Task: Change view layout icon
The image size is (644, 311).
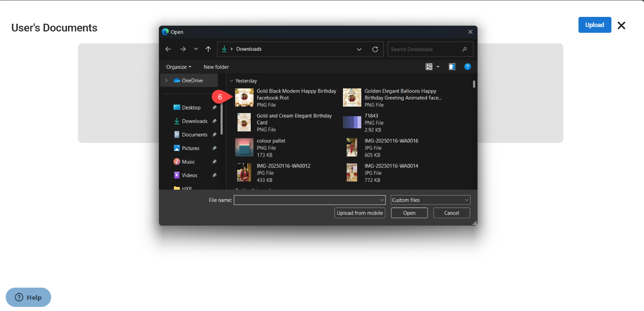Action: tap(429, 67)
